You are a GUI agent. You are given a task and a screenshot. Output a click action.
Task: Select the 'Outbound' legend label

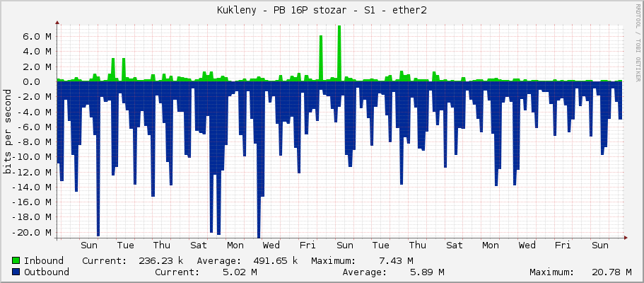[47, 272]
